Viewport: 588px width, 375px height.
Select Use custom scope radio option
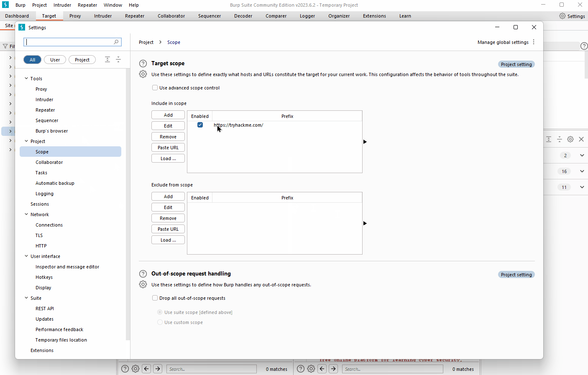tap(160, 322)
